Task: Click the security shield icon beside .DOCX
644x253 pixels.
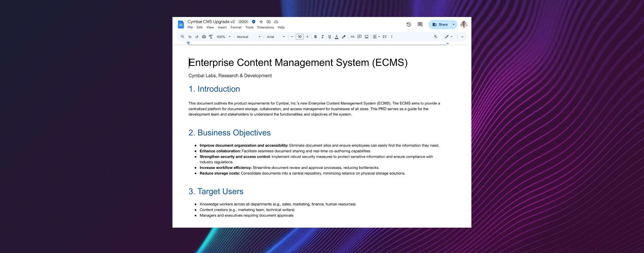Action: click(x=254, y=22)
